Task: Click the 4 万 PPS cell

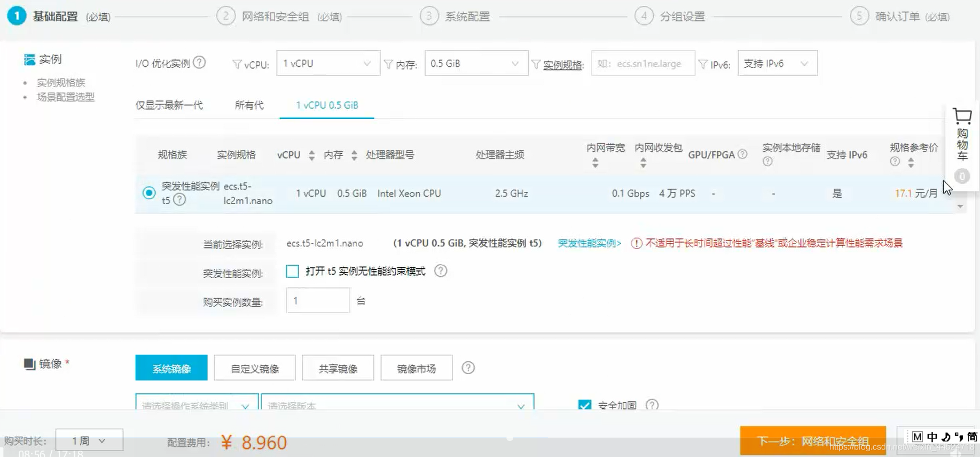Action: click(x=677, y=193)
